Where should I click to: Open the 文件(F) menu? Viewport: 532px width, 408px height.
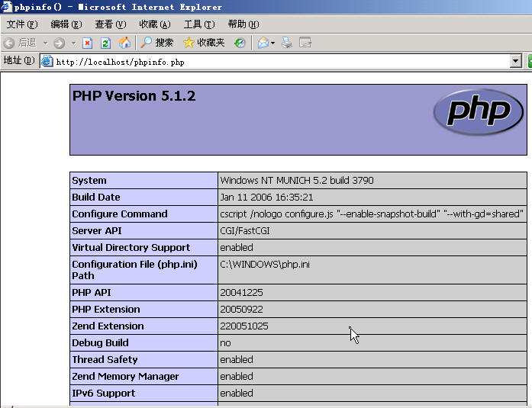click(x=22, y=24)
